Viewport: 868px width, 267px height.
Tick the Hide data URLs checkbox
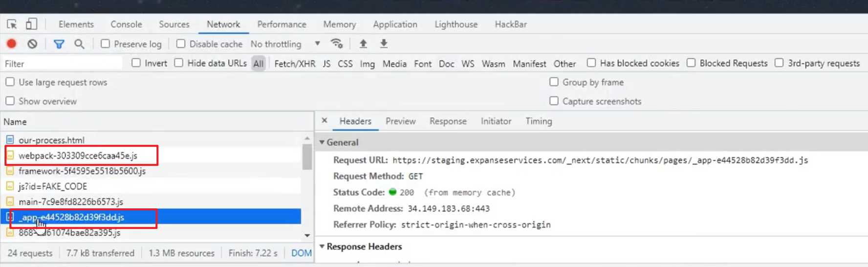point(179,63)
